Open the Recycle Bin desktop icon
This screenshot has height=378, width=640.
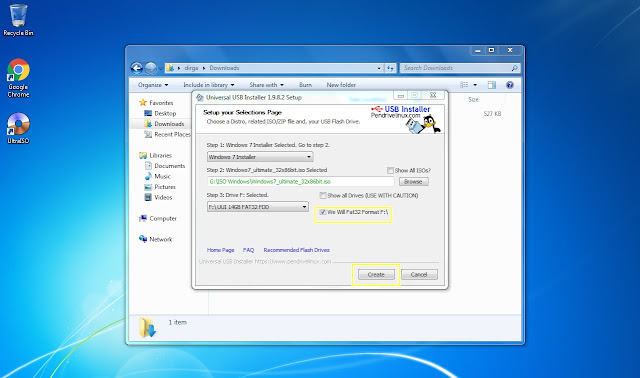pos(18,20)
